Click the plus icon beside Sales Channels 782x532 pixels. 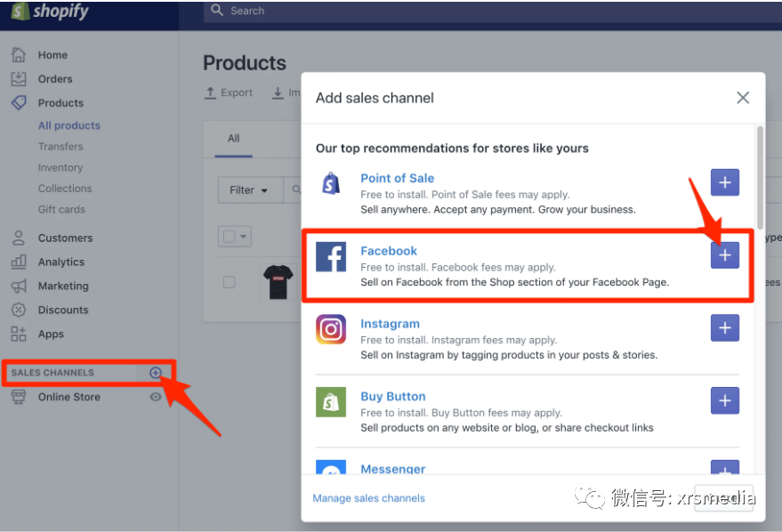click(x=156, y=373)
